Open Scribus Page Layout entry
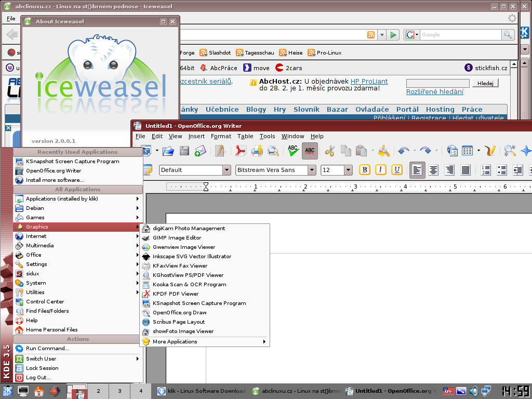Screen dimensions: 532x399 pyautogui.click(x=205, y=322)
